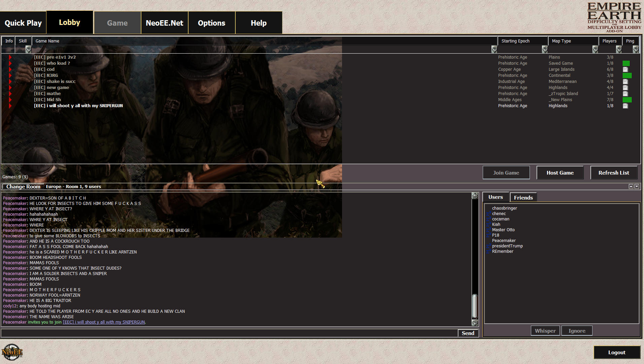
Task: Click the red arrow icon beside '[EEC] cod'
Action: (x=10, y=69)
